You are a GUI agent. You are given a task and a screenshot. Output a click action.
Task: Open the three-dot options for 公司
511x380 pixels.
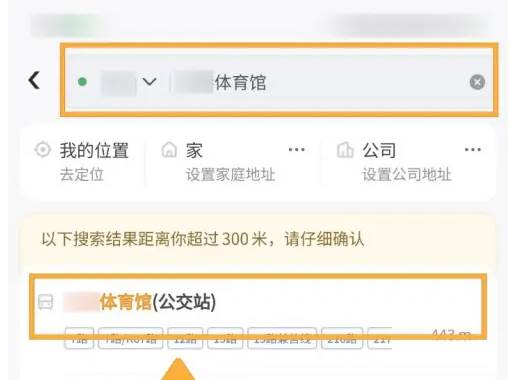[473, 149]
